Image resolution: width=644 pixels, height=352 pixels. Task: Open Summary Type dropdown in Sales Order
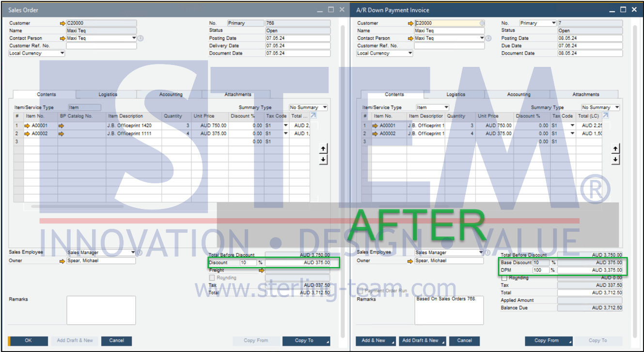tap(325, 108)
